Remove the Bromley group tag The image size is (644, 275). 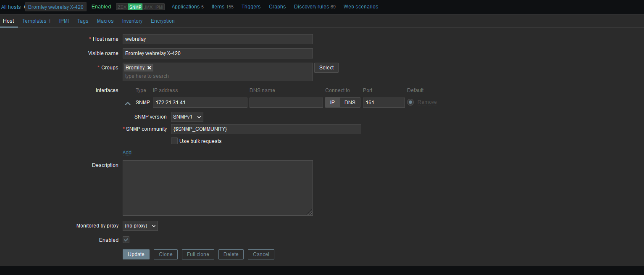pos(149,68)
